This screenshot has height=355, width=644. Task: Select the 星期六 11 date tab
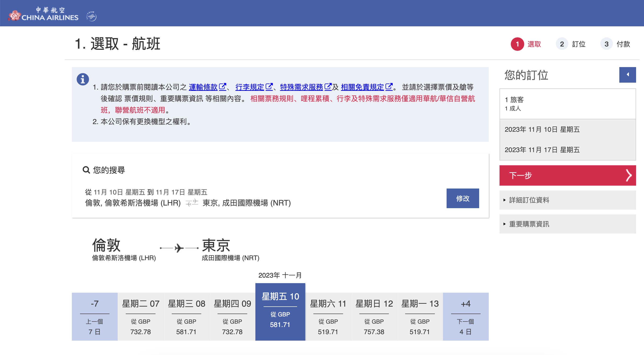(x=328, y=316)
